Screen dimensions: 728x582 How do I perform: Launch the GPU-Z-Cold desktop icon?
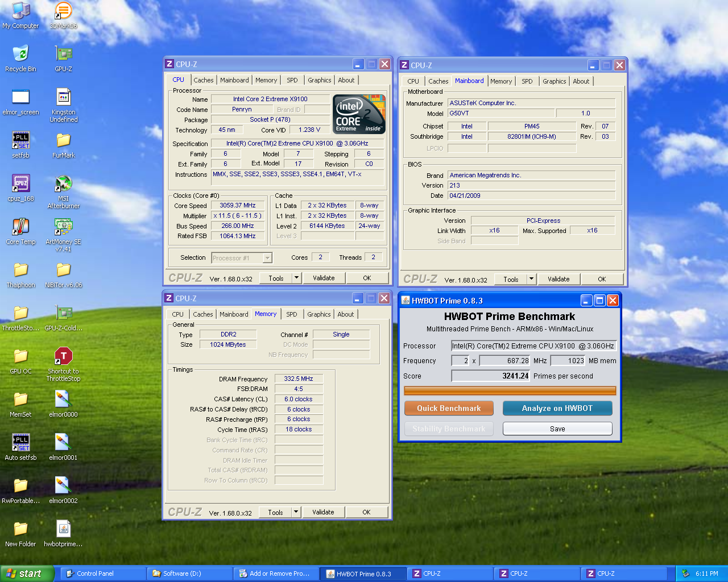(x=63, y=318)
